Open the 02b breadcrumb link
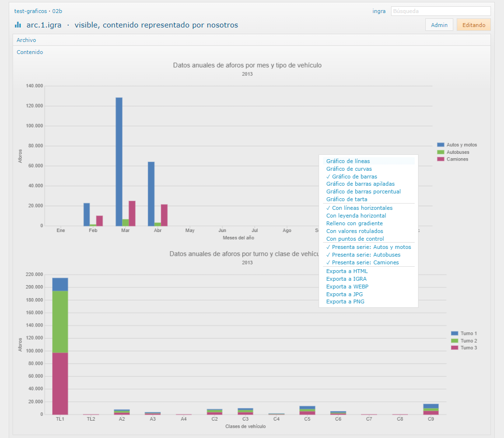This screenshot has height=438, width=504. [57, 11]
